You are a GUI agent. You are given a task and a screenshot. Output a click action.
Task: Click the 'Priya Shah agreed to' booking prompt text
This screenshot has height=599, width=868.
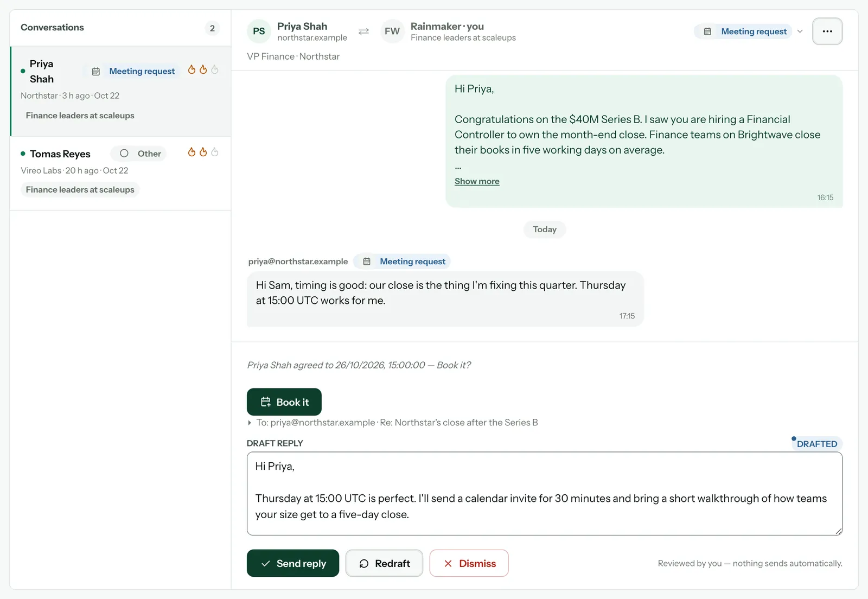359,365
